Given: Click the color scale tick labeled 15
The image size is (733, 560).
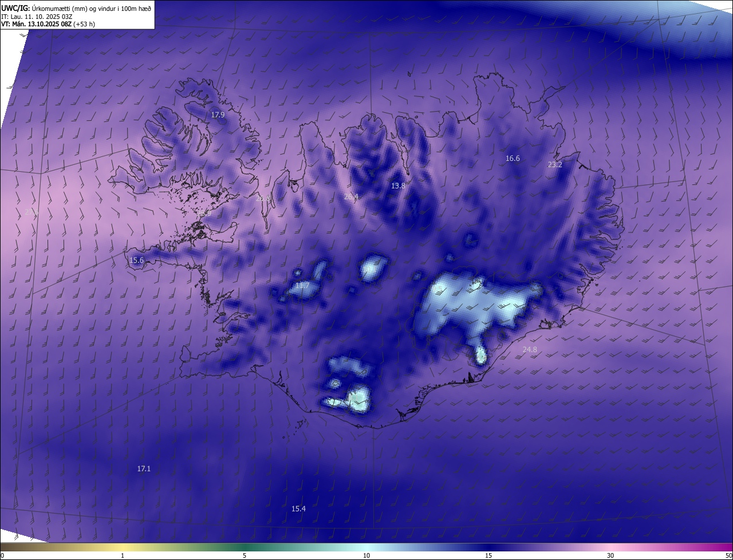Looking at the screenshot, I should pos(488,555).
